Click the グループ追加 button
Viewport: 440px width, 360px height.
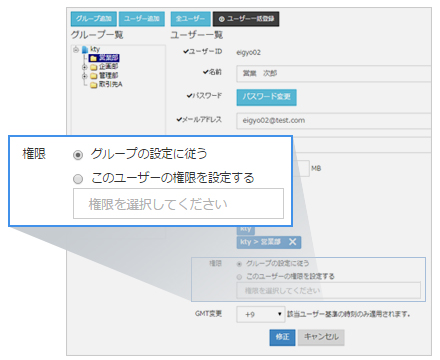[94, 19]
